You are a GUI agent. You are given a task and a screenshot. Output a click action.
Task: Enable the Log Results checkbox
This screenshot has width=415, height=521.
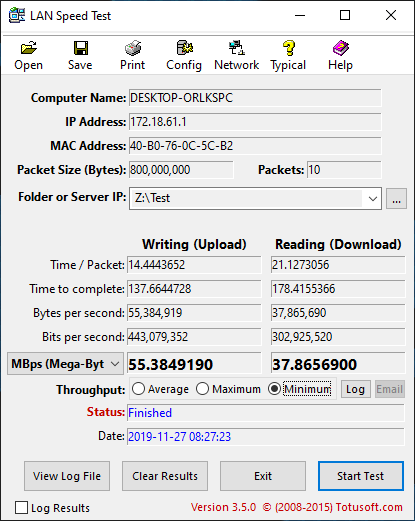tap(21, 508)
